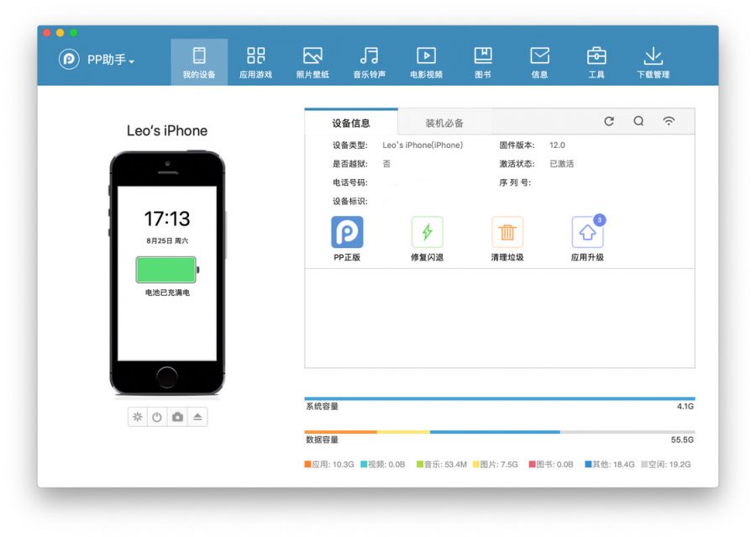Open the PP助手 dropdown menu
Screen dimensions: 756x537
[x=111, y=60]
